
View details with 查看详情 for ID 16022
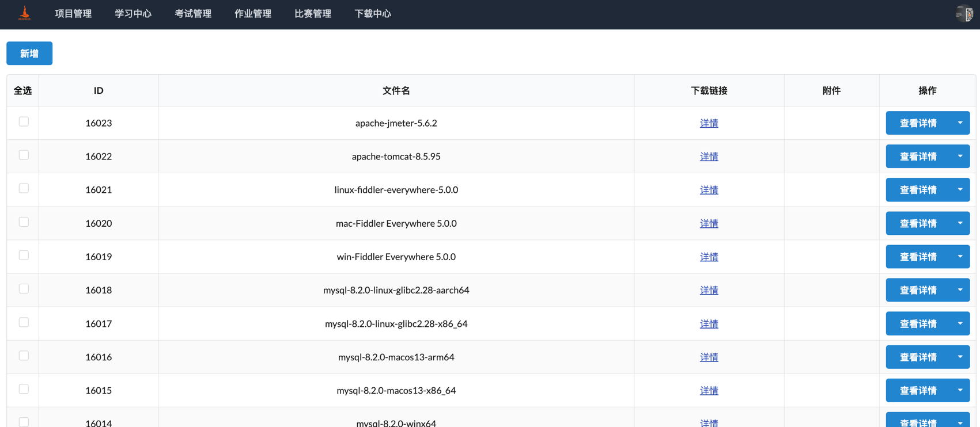[x=918, y=157]
